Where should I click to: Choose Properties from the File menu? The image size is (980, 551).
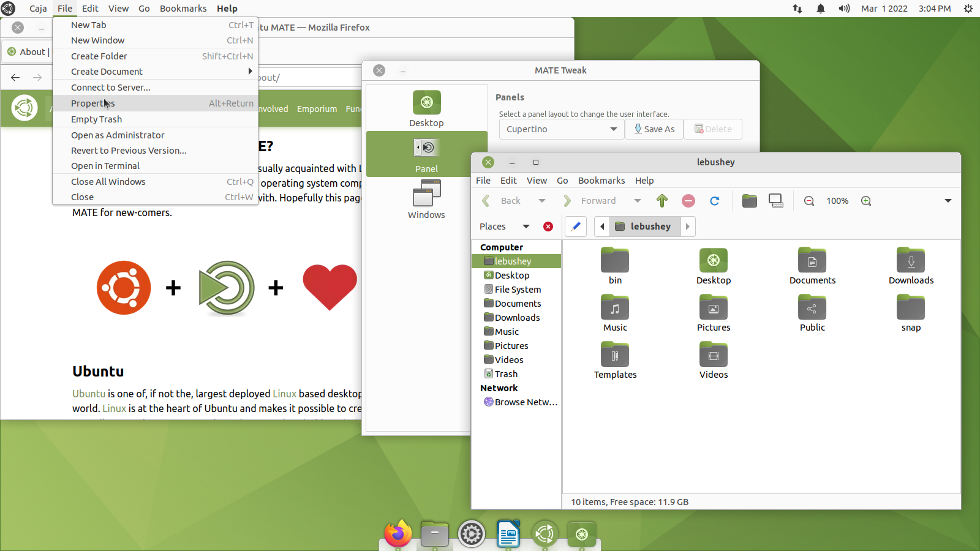(93, 103)
